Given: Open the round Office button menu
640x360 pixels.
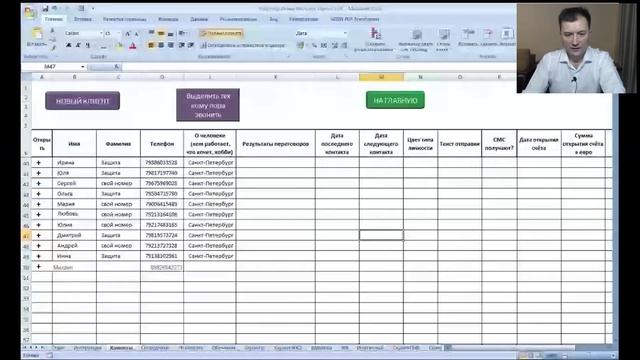Looking at the screenshot, I should [31, 12].
